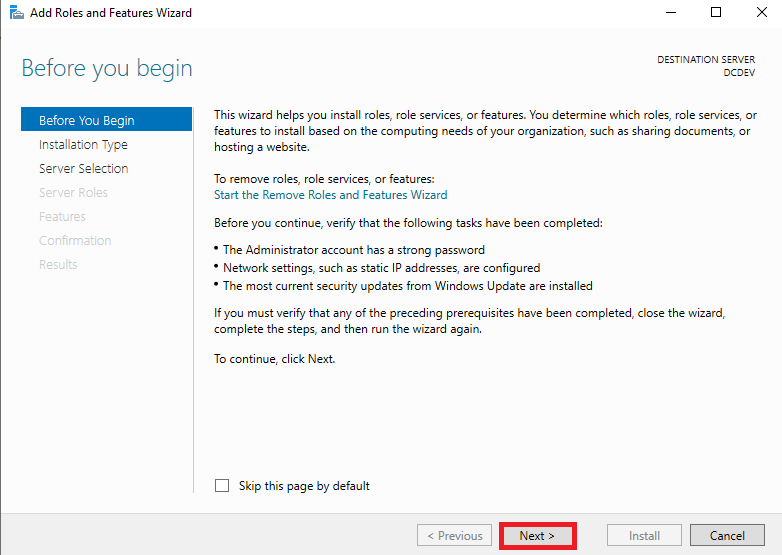Click 'Before you continue, verify that the following tasks' text
The width and height of the screenshot is (782, 555).
(408, 223)
